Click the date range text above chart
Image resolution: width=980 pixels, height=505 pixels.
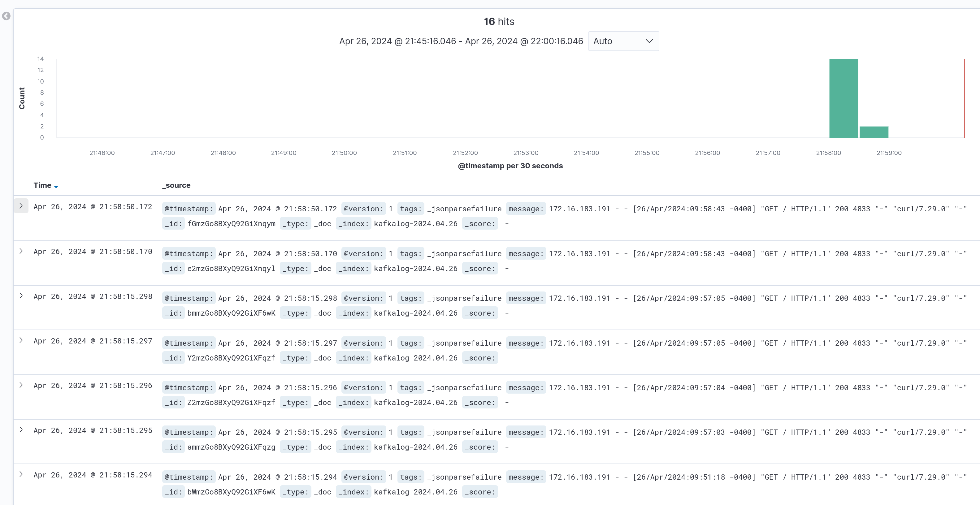point(461,41)
